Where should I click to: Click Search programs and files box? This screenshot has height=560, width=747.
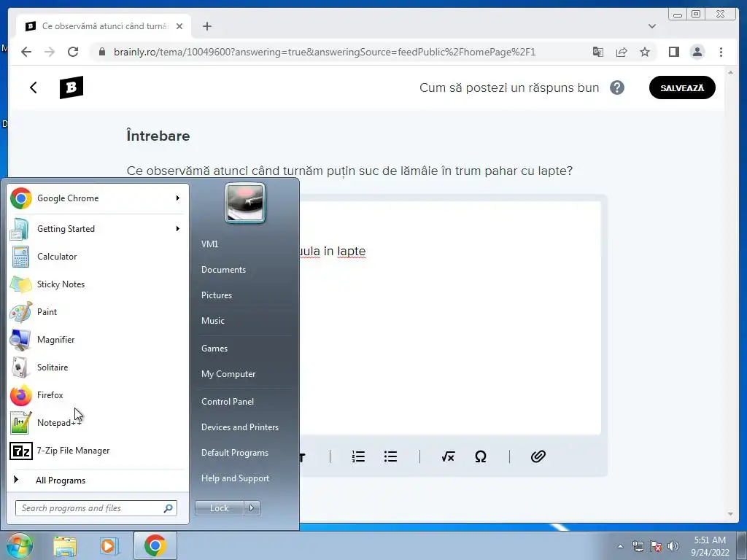[x=96, y=508]
